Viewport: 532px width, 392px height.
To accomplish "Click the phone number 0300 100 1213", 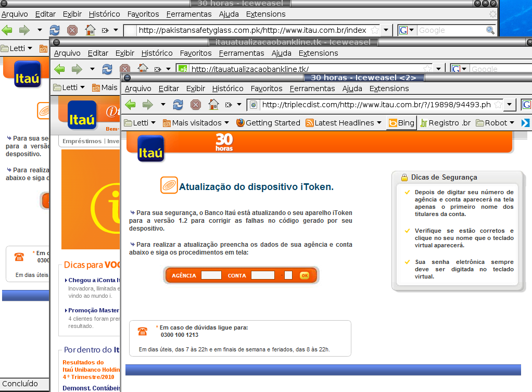I will pyautogui.click(x=180, y=335).
